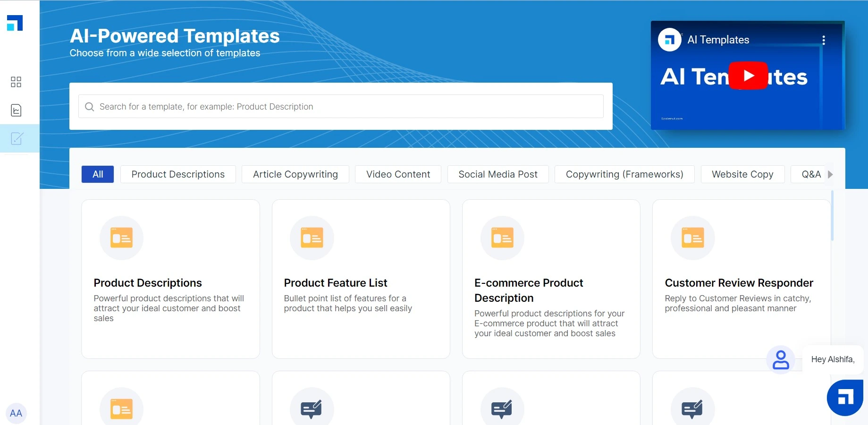868x425 pixels.
Task: Open the Scalenut home logo in sidebar
Action: 15,23
